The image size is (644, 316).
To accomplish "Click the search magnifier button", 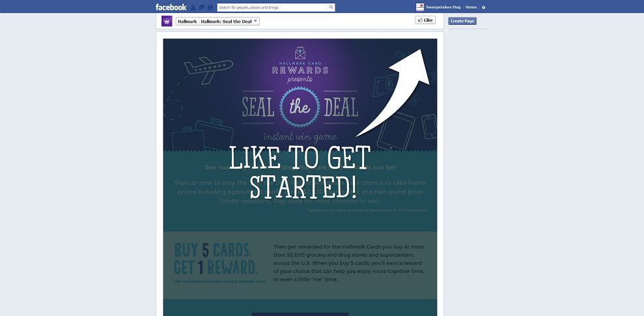I will [331, 7].
